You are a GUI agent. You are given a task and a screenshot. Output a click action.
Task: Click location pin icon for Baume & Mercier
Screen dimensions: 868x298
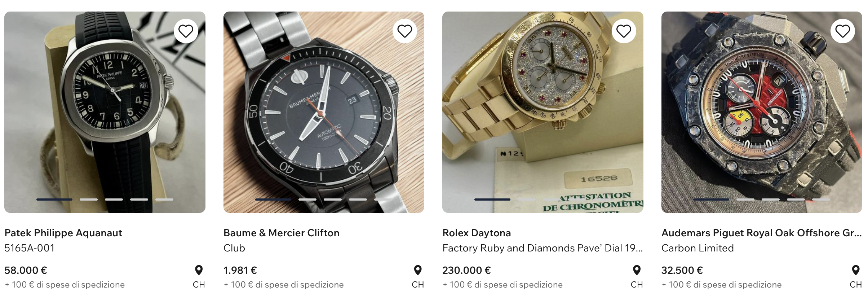tap(417, 270)
